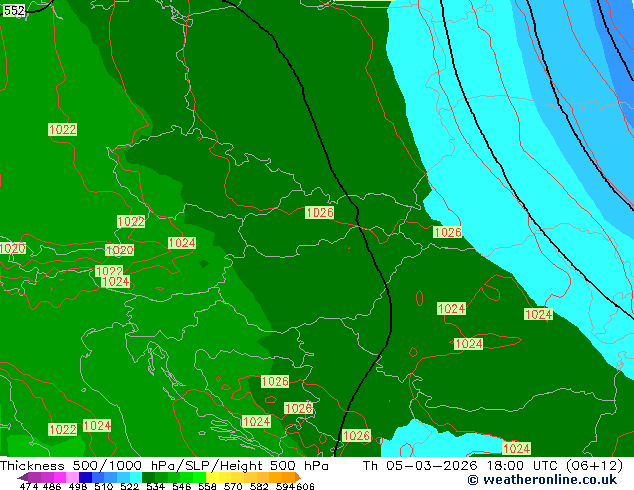Click the 546 legend value
The width and height of the screenshot is (634, 490).
pyautogui.click(x=181, y=486)
